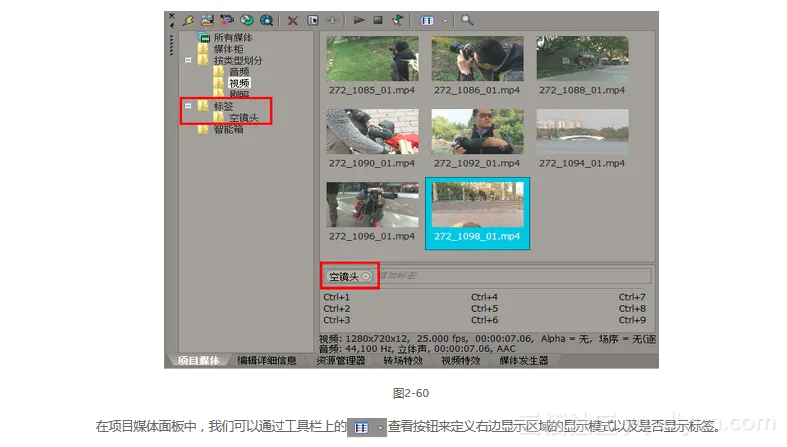Click the Views button in the toolbar
Viewport: 787px width, 447px height.
[x=427, y=21]
